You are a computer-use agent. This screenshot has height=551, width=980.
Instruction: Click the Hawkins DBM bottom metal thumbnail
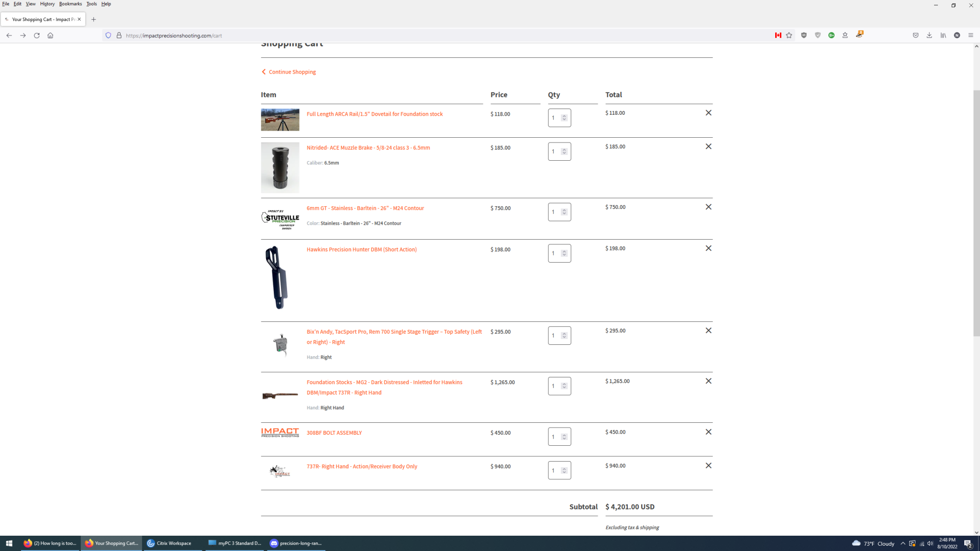(280, 278)
